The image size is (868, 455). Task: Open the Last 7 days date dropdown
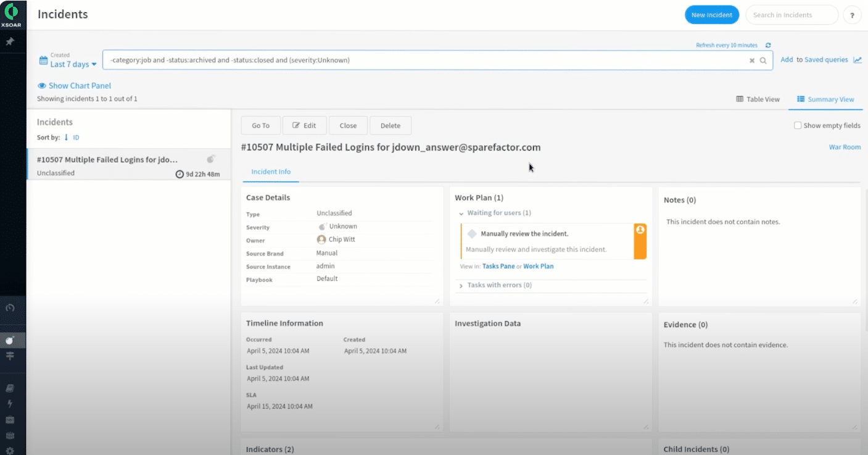[x=73, y=64]
